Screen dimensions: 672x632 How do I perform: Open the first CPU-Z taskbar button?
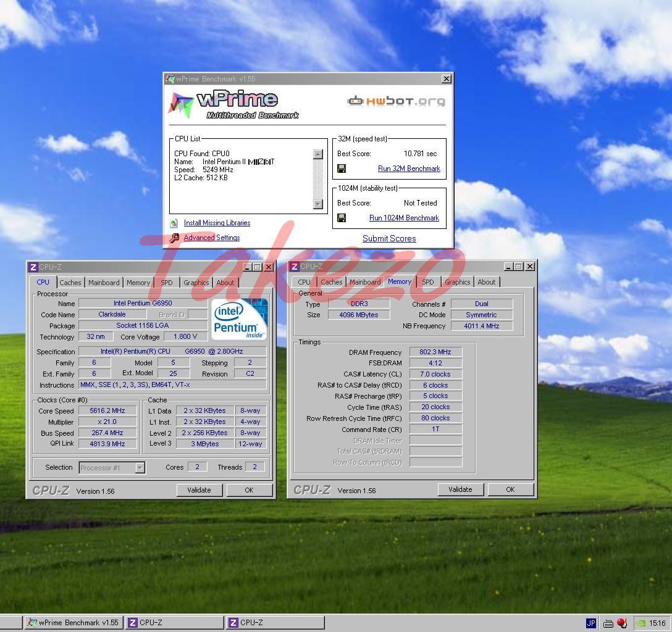click(x=174, y=623)
